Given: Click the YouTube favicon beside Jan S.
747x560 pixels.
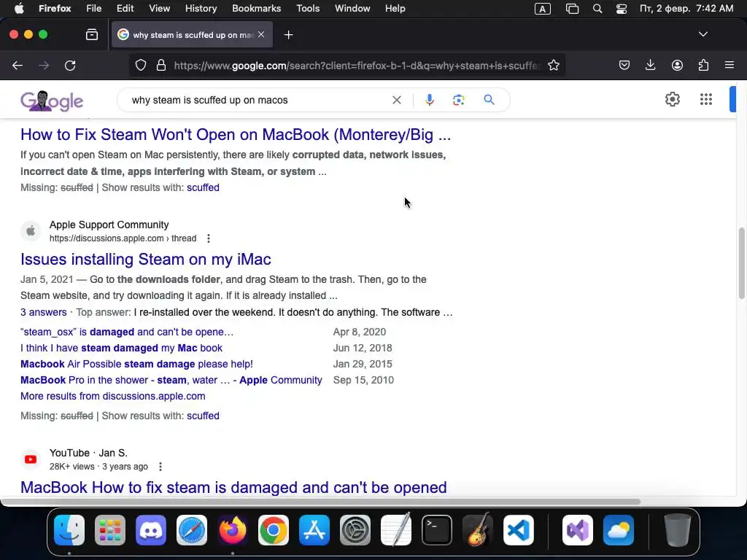Looking at the screenshot, I should (31, 459).
